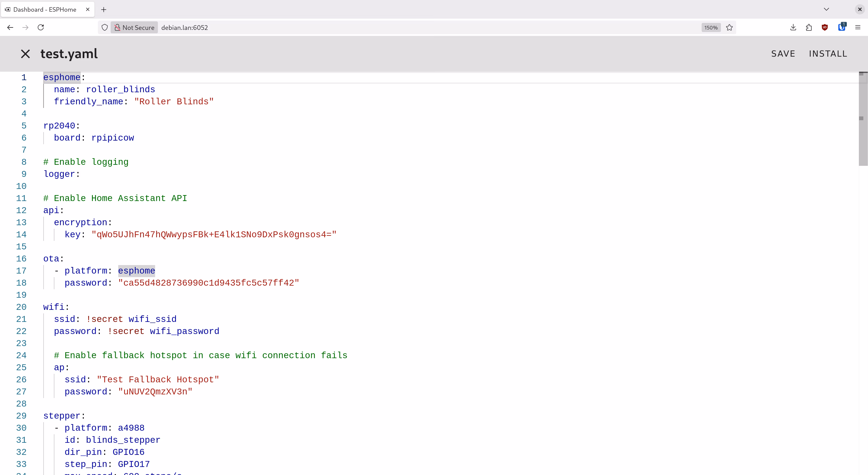
Task: Click the encryption key on line 13
Action: pyautogui.click(x=81, y=222)
